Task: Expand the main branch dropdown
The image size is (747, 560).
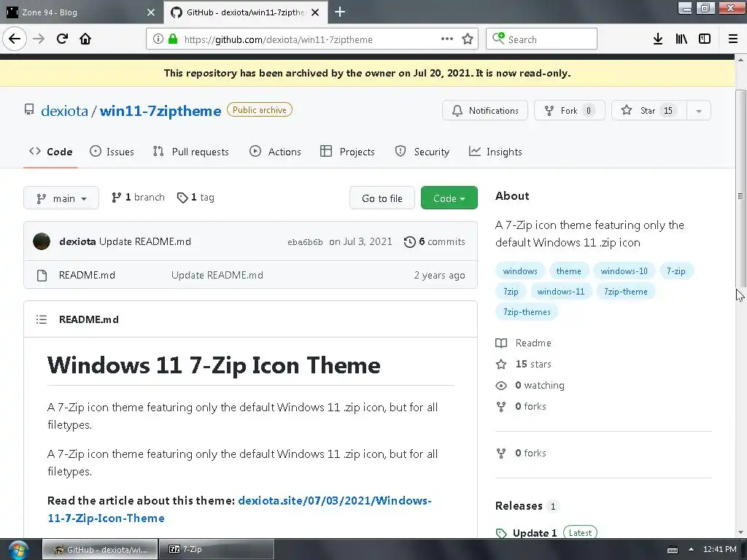Action: (61, 198)
